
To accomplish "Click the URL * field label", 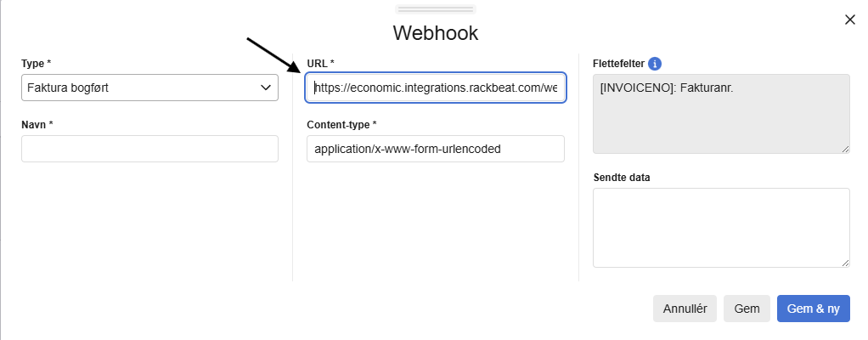I will [x=320, y=64].
